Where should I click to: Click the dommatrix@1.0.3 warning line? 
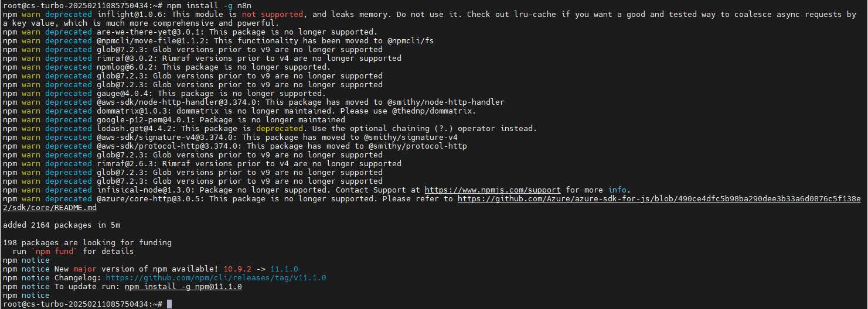(240, 111)
